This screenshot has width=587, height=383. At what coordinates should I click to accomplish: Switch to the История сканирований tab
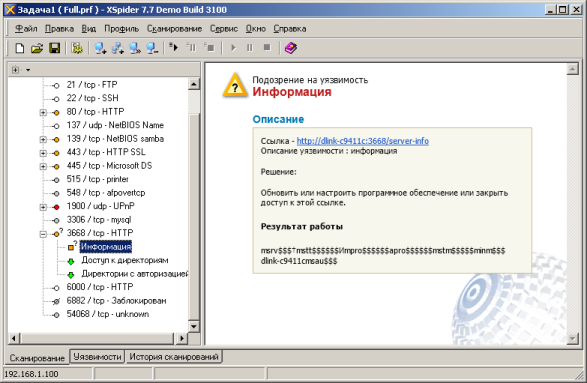(x=174, y=357)
